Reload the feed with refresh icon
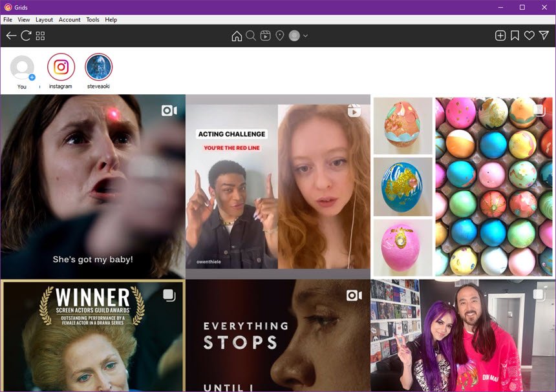 (26, 36)
